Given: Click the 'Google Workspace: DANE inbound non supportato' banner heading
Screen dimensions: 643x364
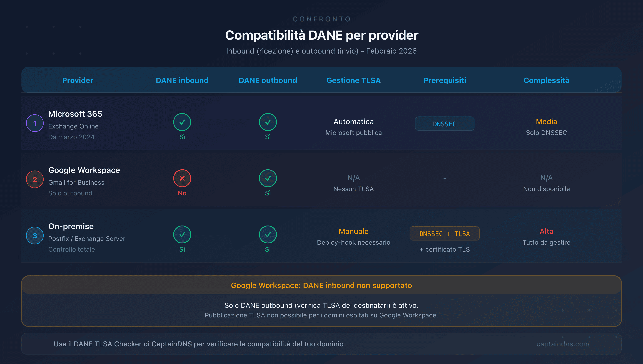Looking at the screenshot, I should 321,285.
